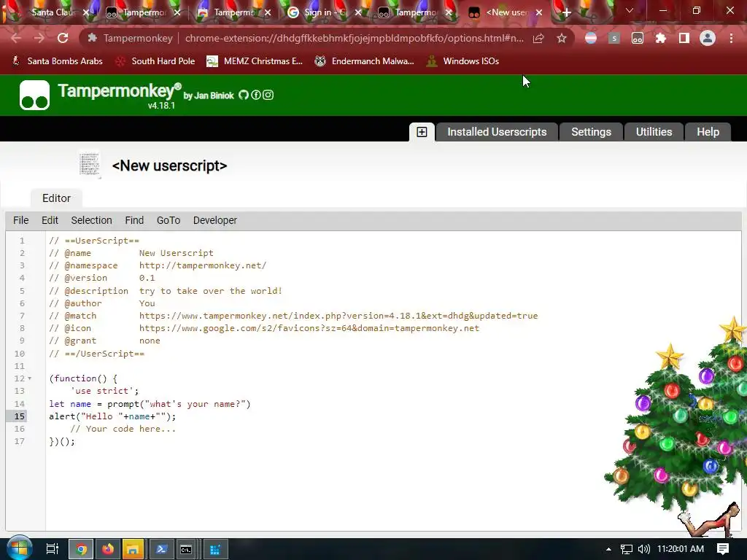Go forward with browser forward arrow
The height and width of the screenshot is (560, 747).
39,38
